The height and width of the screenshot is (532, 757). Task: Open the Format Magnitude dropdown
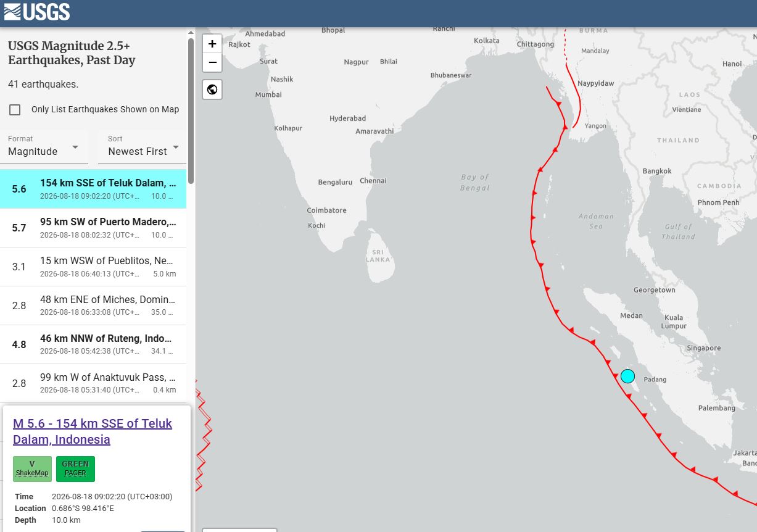[44, 147]
